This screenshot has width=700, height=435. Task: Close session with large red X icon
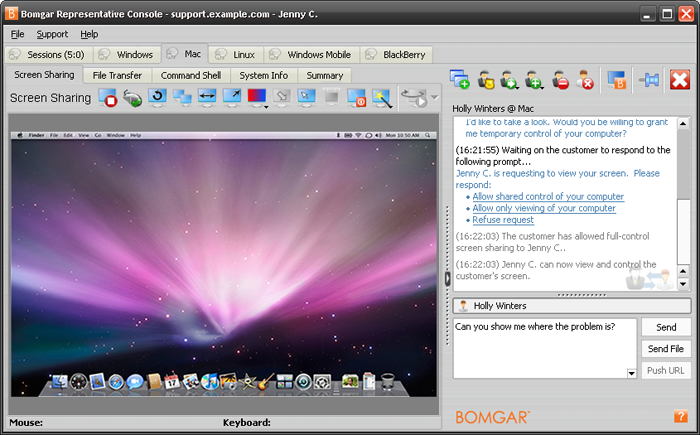(x=679, y=80)
